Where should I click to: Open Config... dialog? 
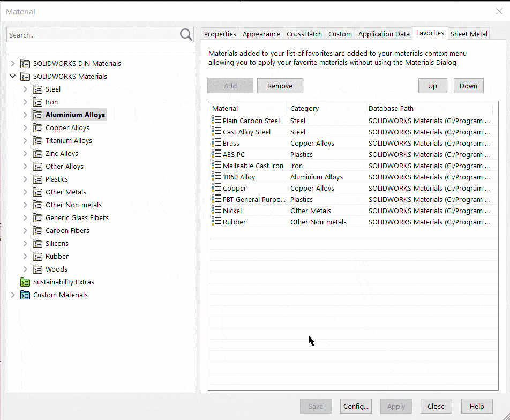click(x=356, y=406)
